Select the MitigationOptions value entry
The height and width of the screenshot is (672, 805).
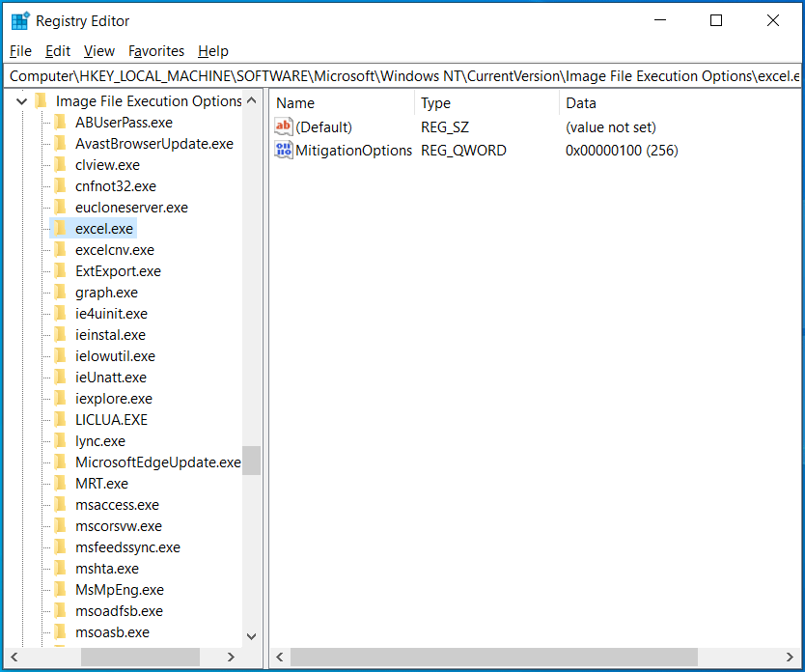353,150
